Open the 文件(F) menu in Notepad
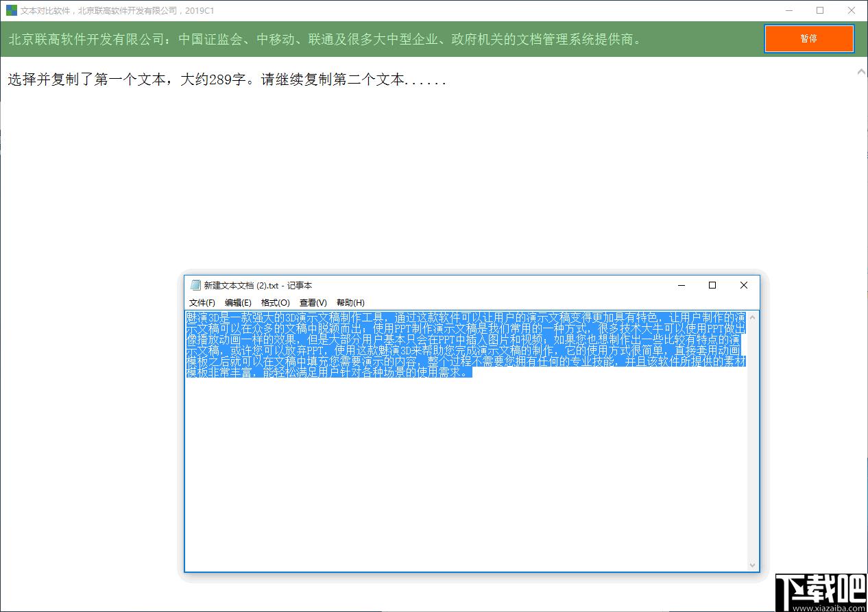Viewport: 868px width, 612px height. point(202,302)
